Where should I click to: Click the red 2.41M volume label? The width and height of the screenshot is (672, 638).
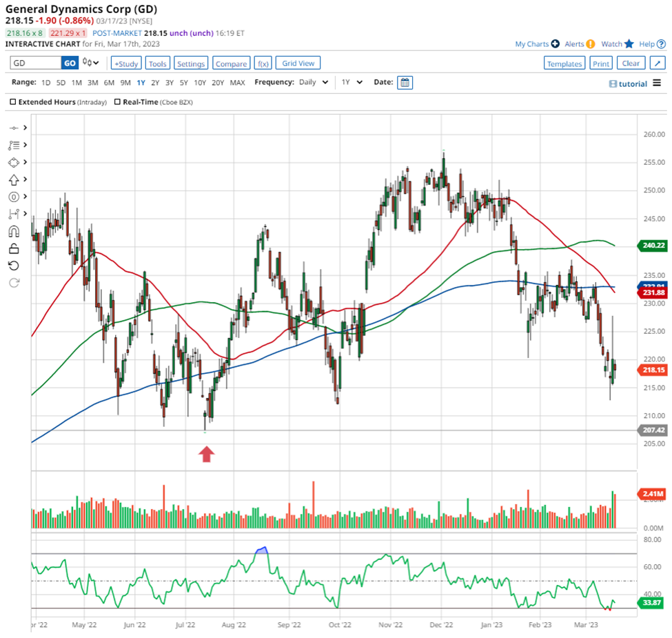(653, 494)
